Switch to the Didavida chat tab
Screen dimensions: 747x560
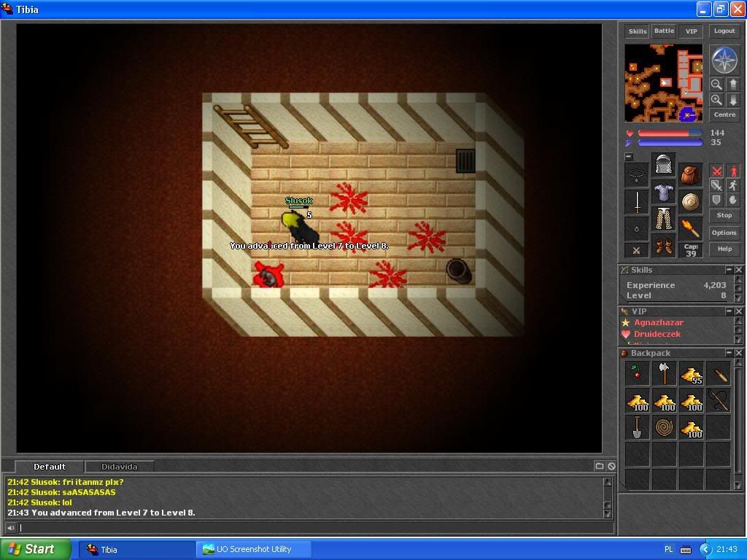(x=120, y=467)
